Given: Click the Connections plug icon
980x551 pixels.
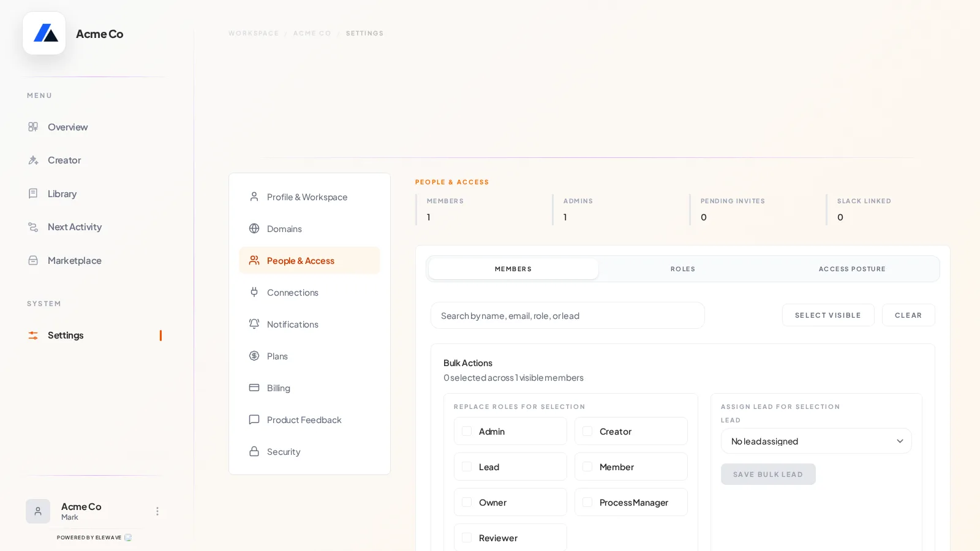Looking at the screenshot, I should tap(254, 292).
